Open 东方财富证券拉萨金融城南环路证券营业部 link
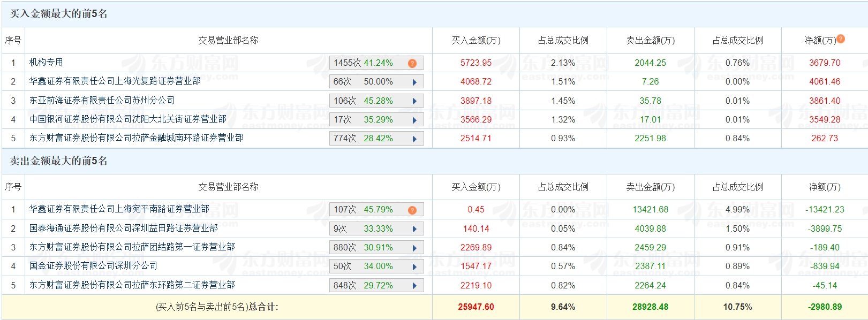 [x=137, y=138]
